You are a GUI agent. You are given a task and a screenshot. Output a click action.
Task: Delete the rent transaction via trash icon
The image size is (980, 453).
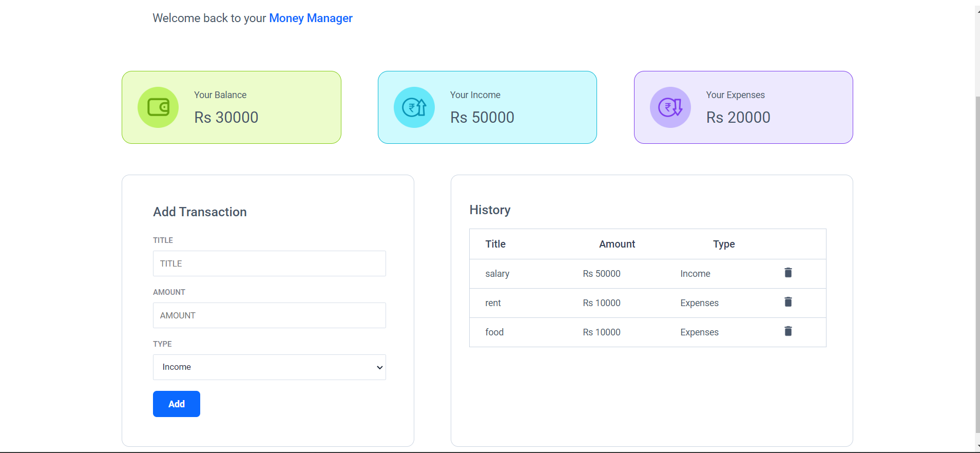(788, 302)
